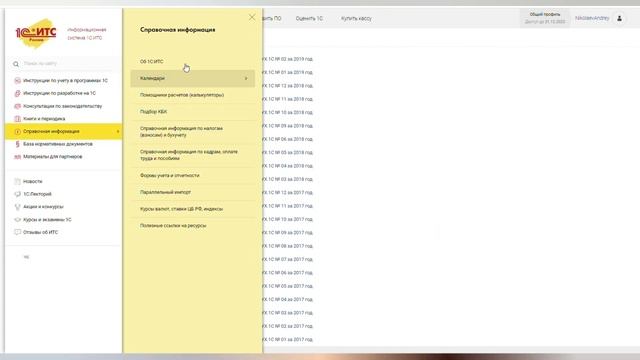Close the yellow Справочная информация panel
Image resolution: width=640 pixels, height=360 pixels.
pos(252,17)
